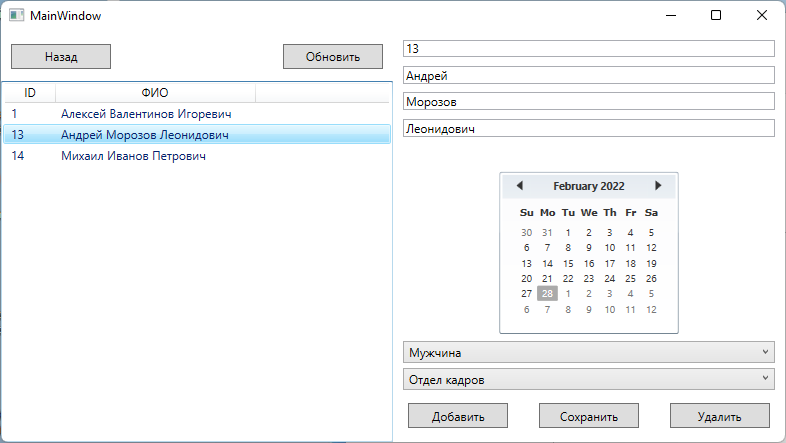Select highlighted day 28 in calendar
The image size is (786, 443).
[x=547, y=294]
